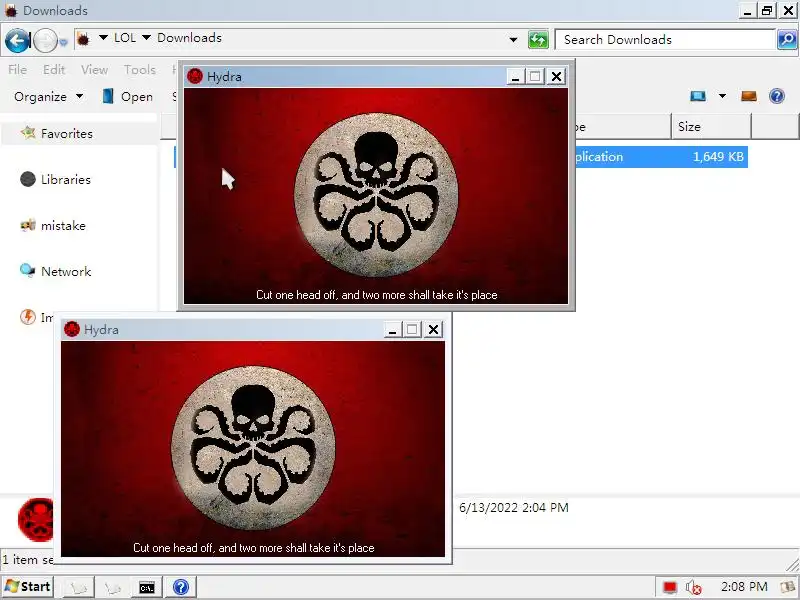Click the upper Hydra window title icon
Viewport: 800px width, 600px height.
(195, 77)
